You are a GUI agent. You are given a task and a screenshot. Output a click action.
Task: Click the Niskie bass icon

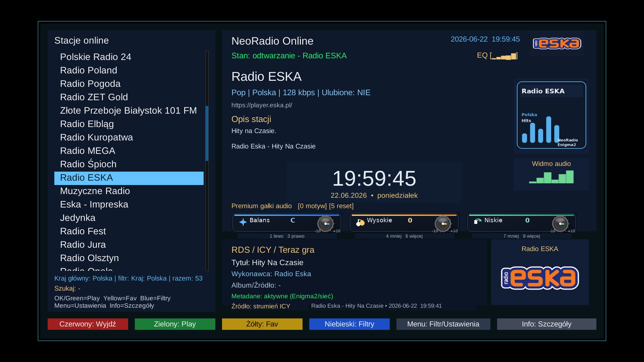(x=478, y=221)
